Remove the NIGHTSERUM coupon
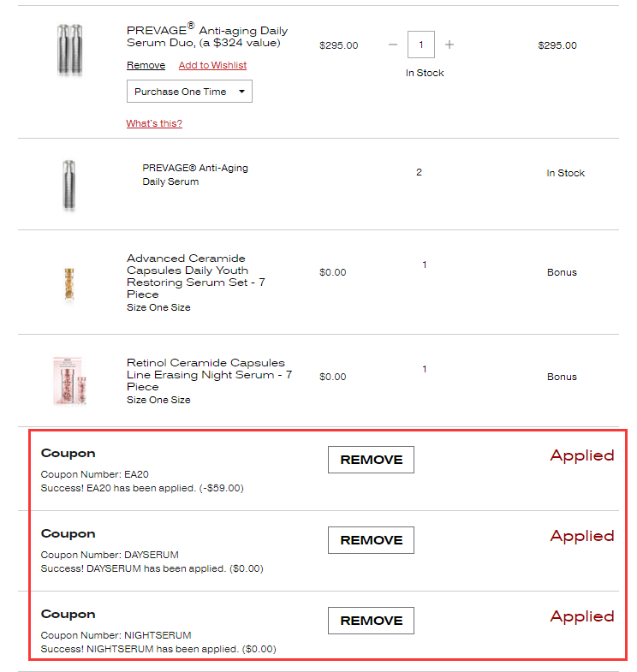 click(x=371, y=621)
